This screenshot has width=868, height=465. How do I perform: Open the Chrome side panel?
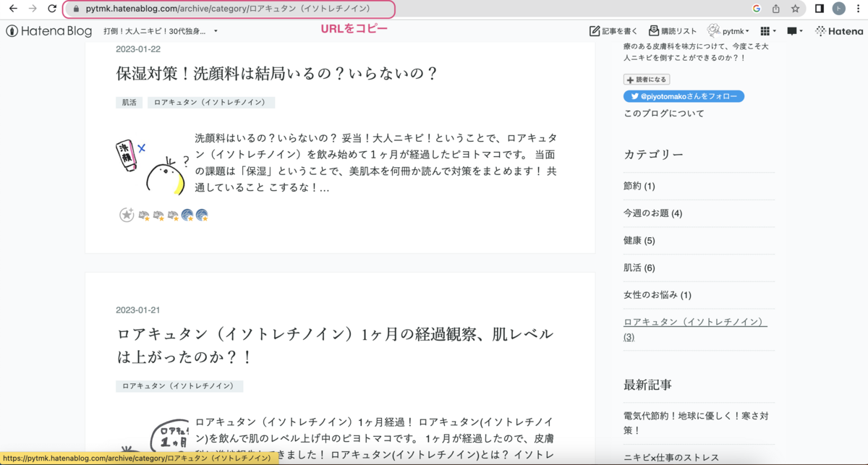(x=820, y=9)
